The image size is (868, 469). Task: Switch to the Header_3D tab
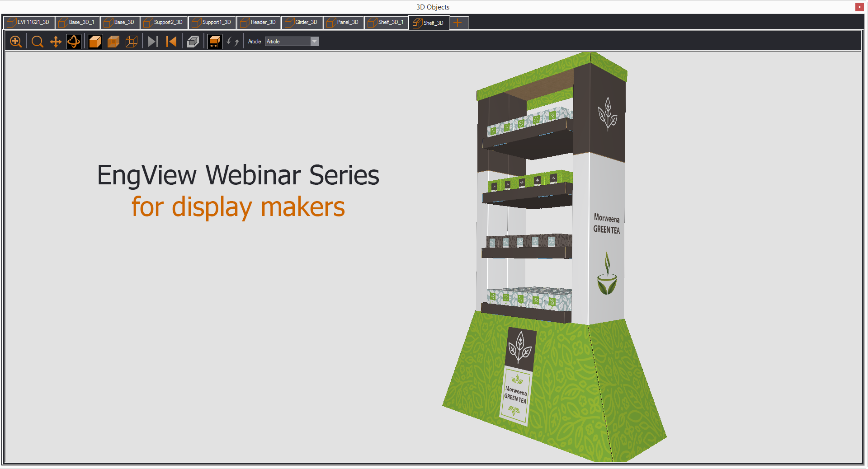click(259, 22)
